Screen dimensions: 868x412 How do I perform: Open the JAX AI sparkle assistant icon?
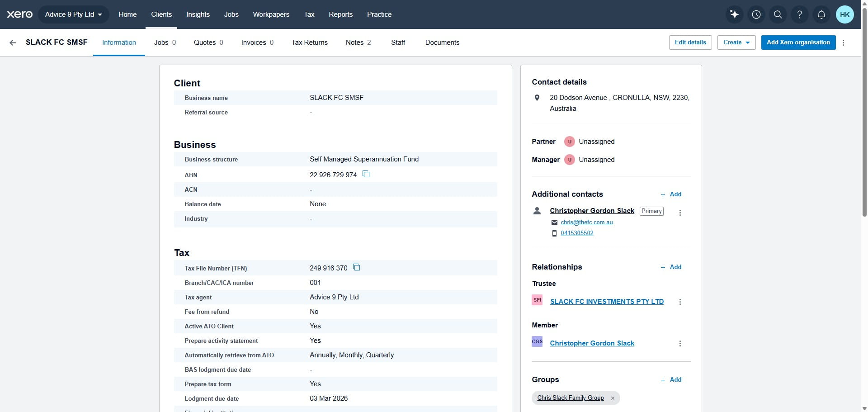735,14
